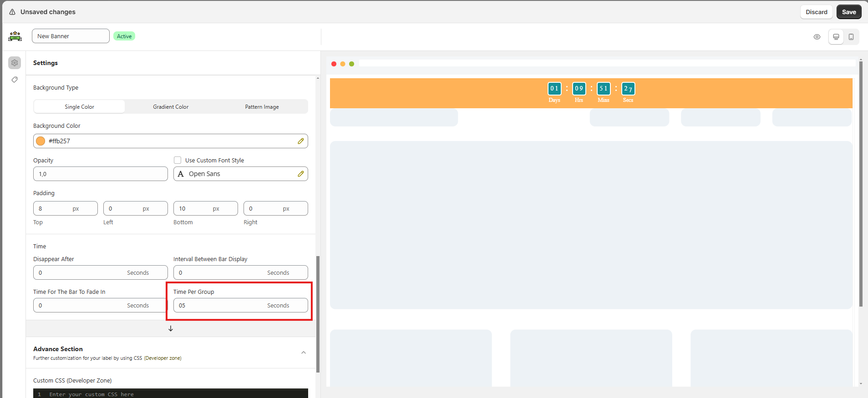Select the Gradient Color tab
This screenshot has height=398, width=868.
point(171,107)
